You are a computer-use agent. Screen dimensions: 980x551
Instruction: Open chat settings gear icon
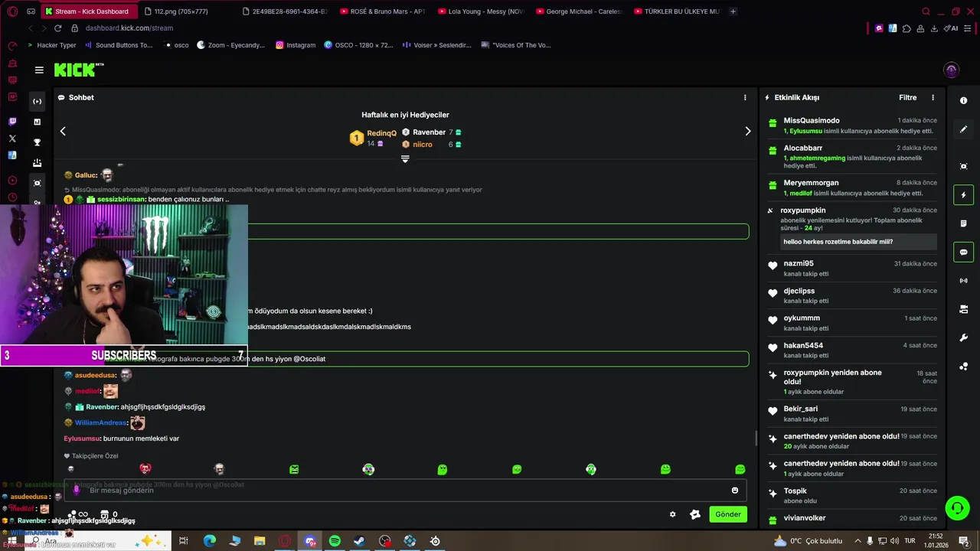click(x=672, y=514)
